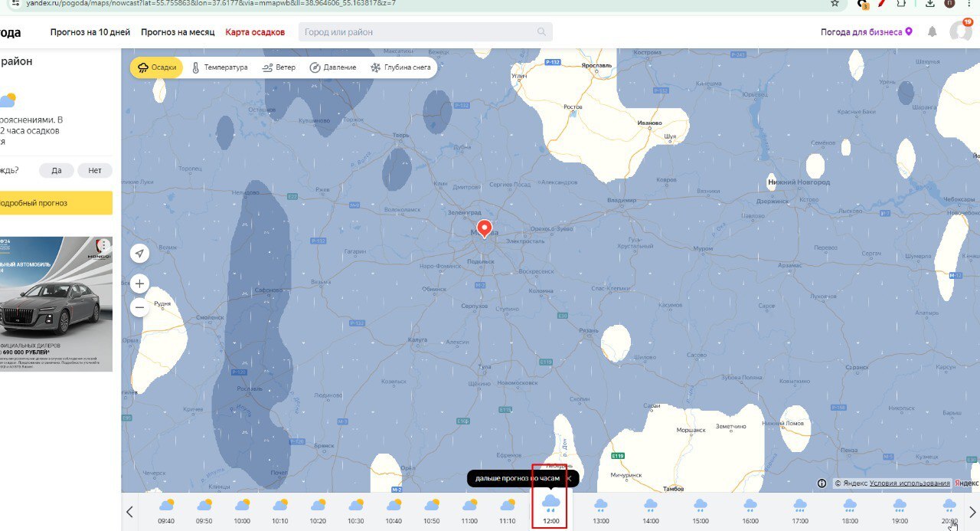Select the 10:40 timeline slot
The height and width of the screenshot is (531, 980).
pos(394,511)
